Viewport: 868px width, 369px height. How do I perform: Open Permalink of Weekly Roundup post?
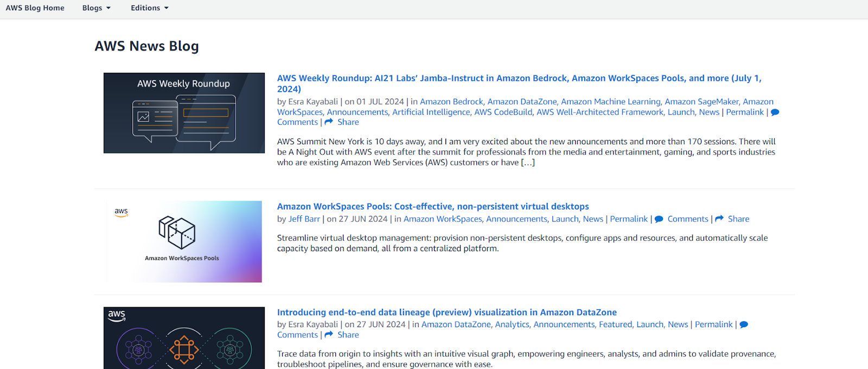click(x=745, y=112)
